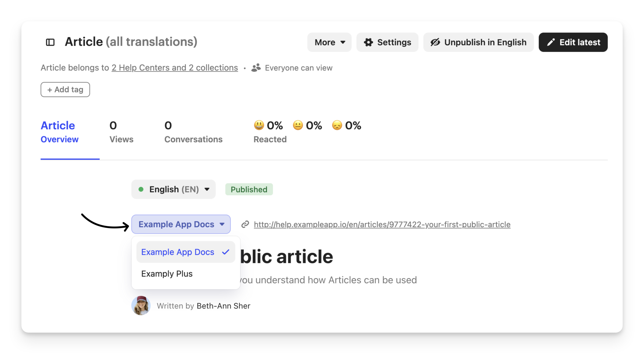Click the Settings gear icon

pos(368,42)
